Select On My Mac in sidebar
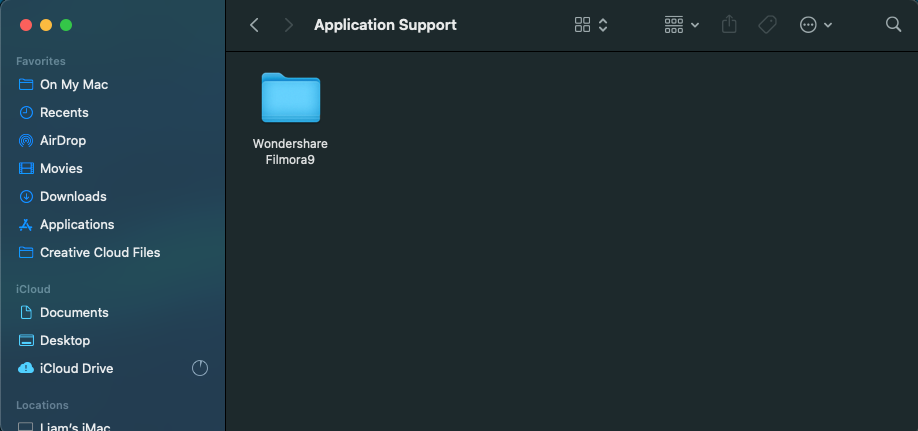Screen dimensions: 918x431 pos(73,85)
